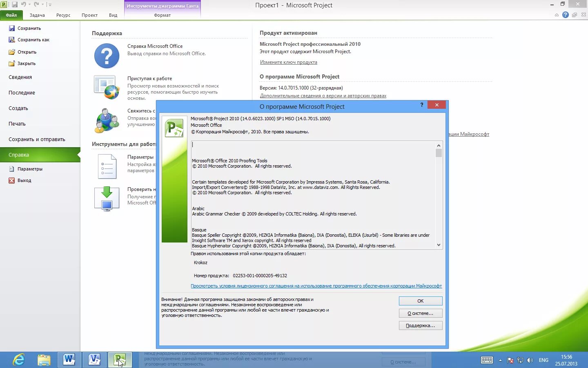Viewport: 588px width, 368px height.
Task: Switch to Visio from the taskbar
Action: click(94, 360)
